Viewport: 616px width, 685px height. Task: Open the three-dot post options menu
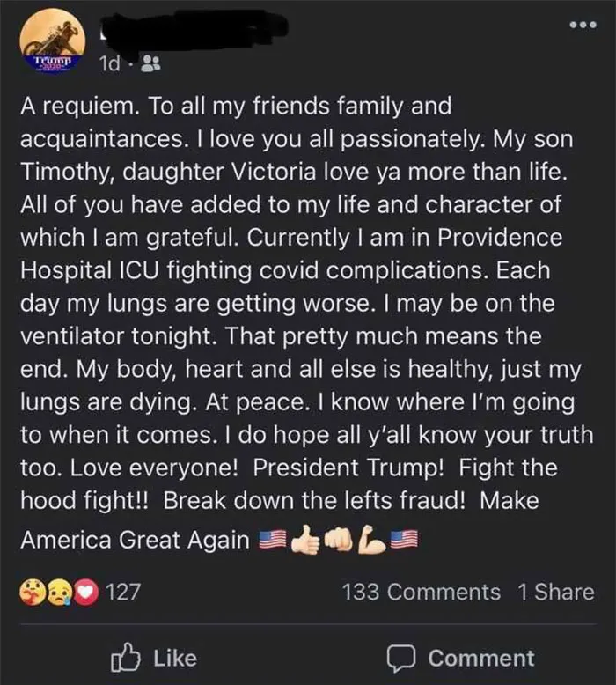coord(583,25)
